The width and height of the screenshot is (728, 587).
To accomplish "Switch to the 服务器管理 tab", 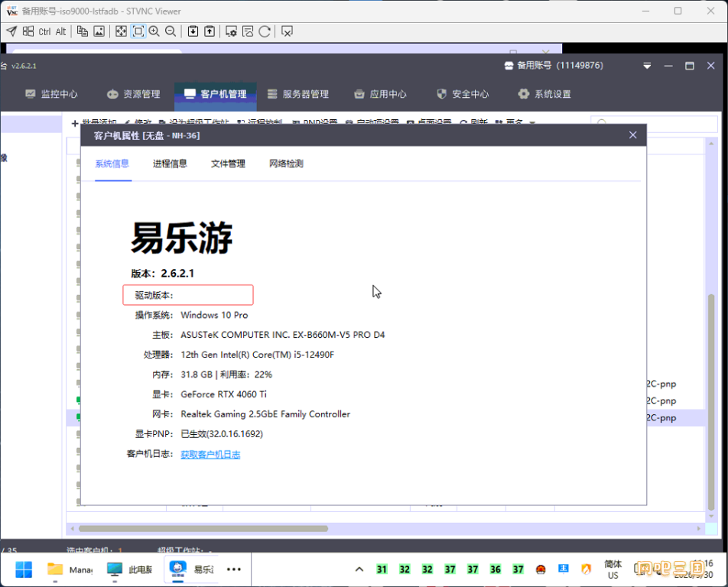I will pos(298,94).
